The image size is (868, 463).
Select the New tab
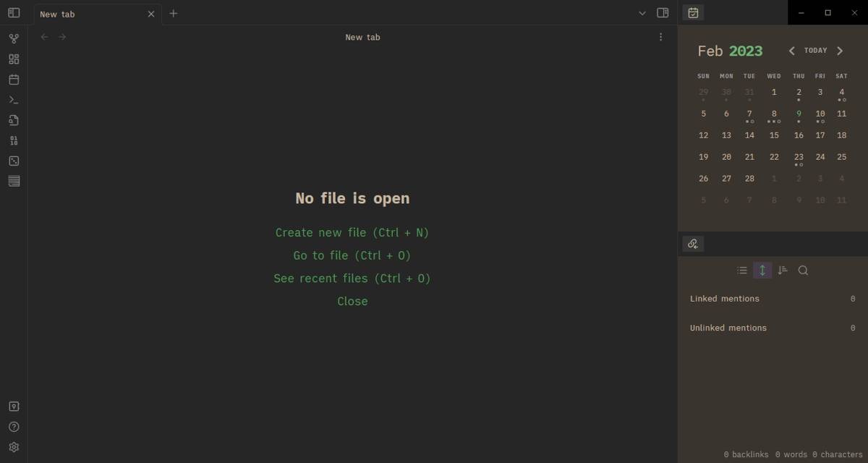pyautogui.click(x=80, y=13)
